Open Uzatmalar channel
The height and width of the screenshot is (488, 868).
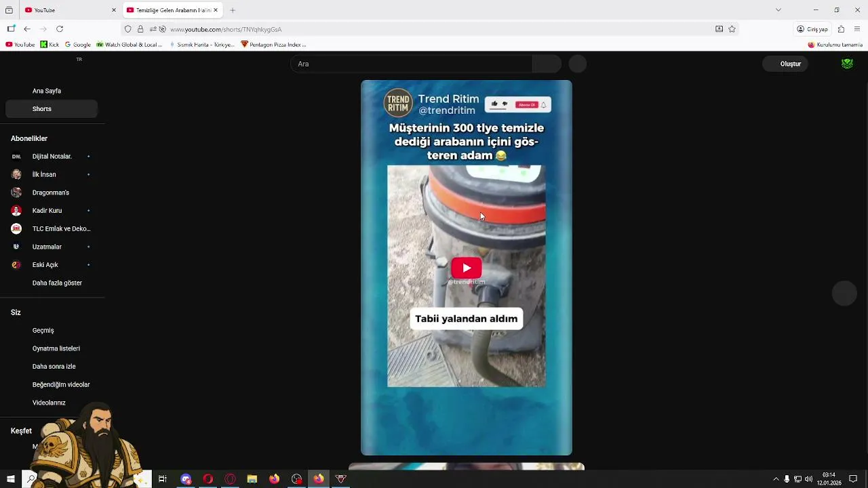[x=52, y=247]
